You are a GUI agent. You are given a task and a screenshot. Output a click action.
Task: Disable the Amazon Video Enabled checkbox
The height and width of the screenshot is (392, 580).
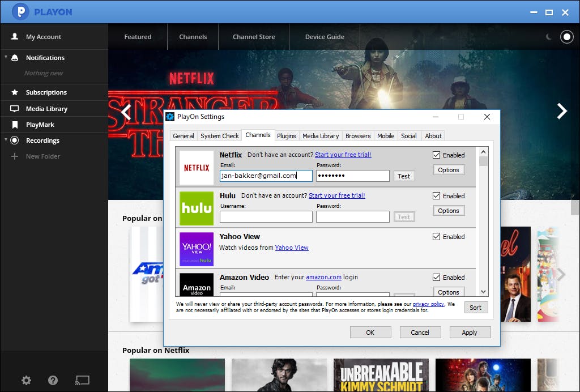click(437, 277)
